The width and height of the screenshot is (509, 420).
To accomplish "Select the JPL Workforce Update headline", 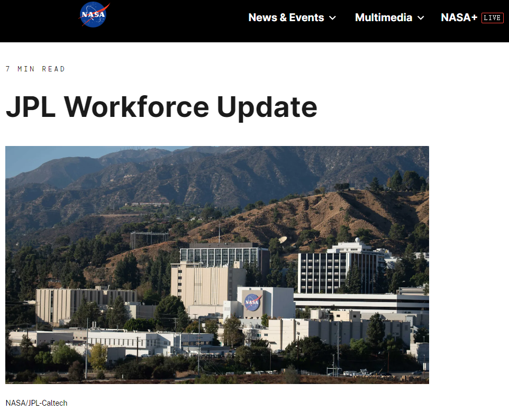I will pos(161,107).
